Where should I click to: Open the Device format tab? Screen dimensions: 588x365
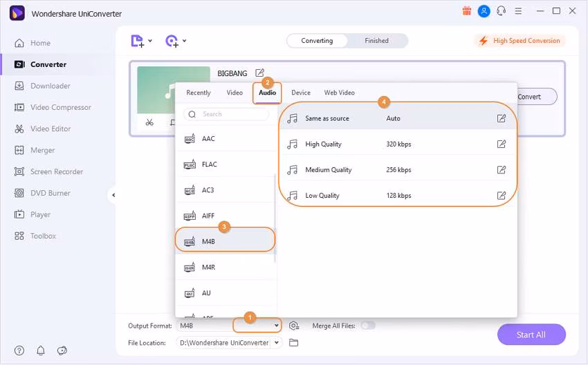point(301,93)
